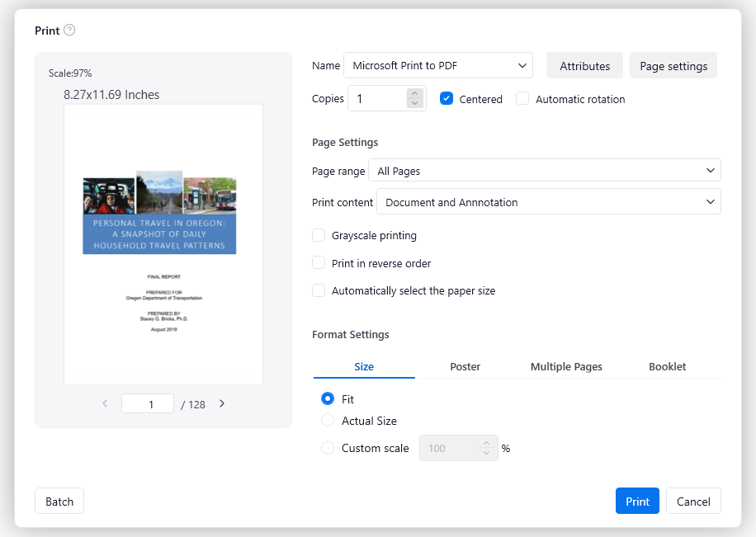This screenshot has height=537, width=756.
Task: Go to the next preview page
Action: pyautogui.click(x=222, y=404)
